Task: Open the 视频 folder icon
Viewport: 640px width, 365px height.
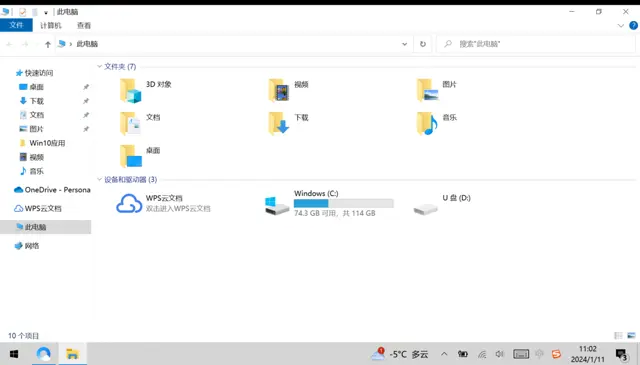Action: [279, 91]
